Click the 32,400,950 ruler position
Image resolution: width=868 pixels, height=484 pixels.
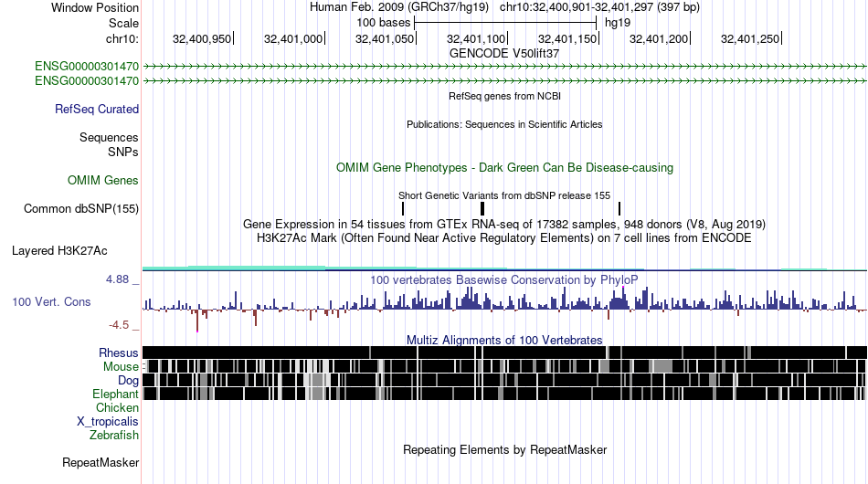203,38
